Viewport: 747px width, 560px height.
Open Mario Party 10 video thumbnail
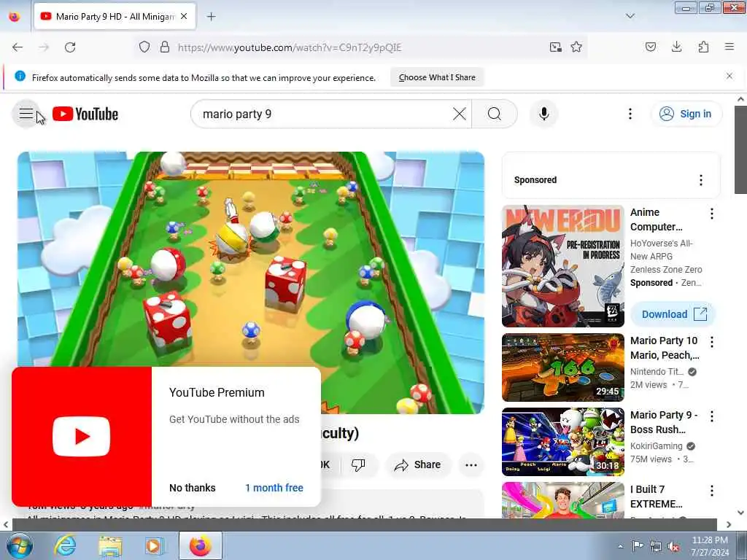coord(562,367)
